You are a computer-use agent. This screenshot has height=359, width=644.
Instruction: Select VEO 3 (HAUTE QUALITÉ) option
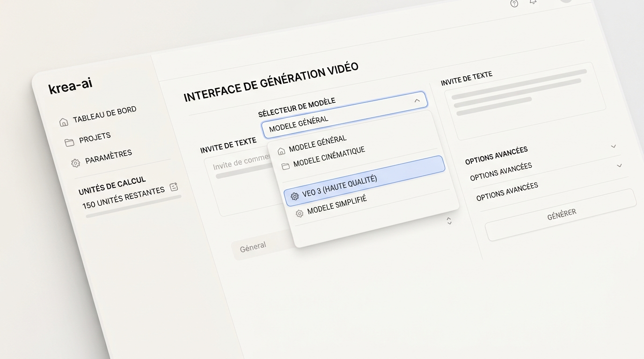pos(364,181)
